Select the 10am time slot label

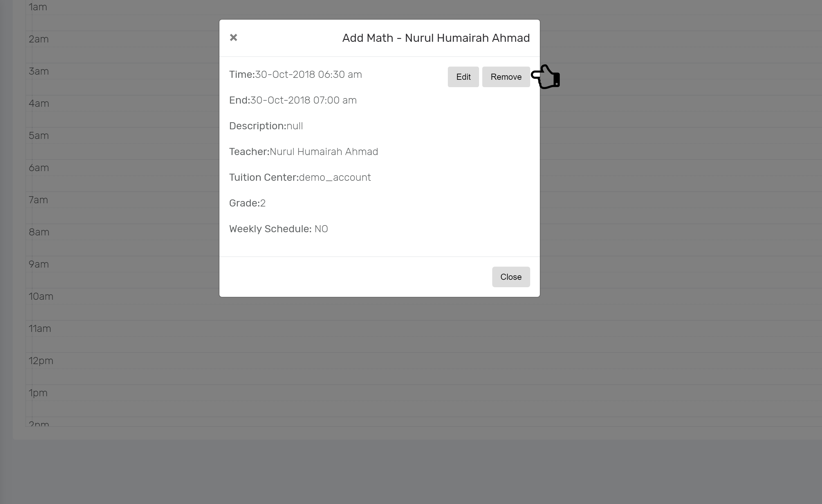[41, 296]
